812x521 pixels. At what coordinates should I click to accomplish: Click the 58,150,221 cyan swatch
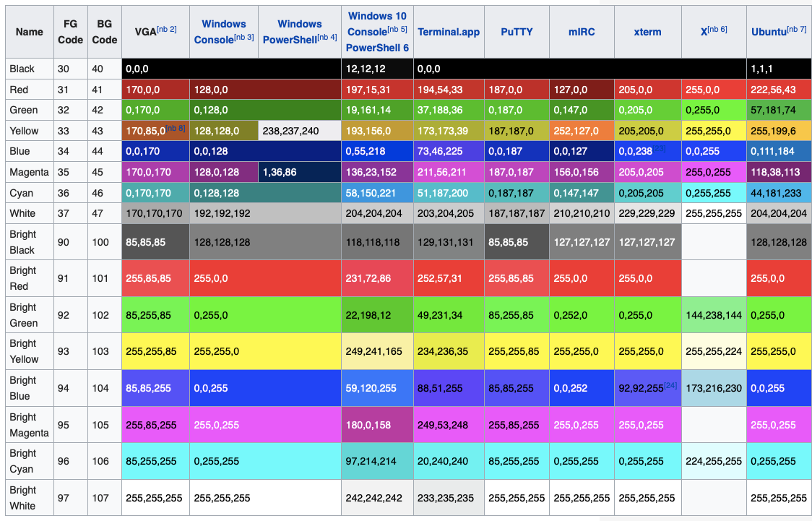(378, 193)
